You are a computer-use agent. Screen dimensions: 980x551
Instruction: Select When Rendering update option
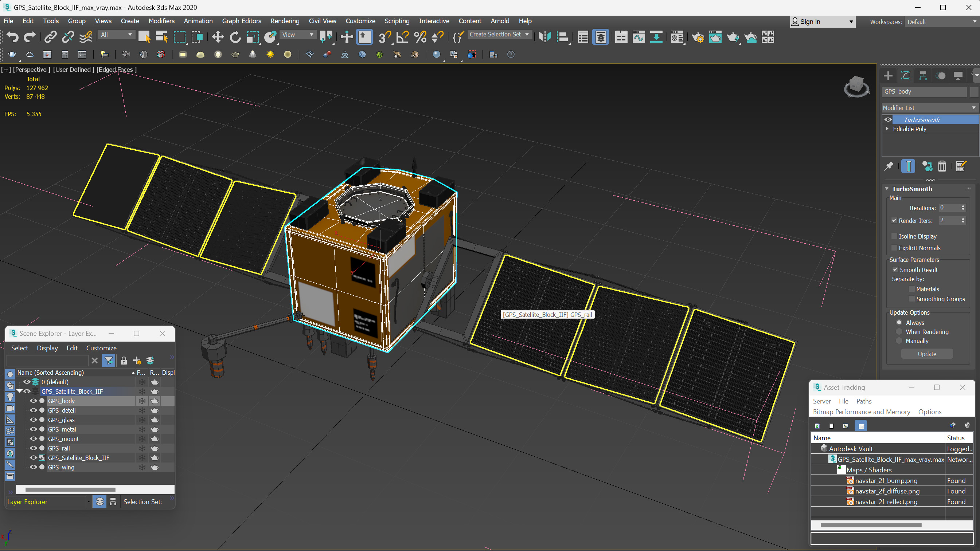(899, 332)
